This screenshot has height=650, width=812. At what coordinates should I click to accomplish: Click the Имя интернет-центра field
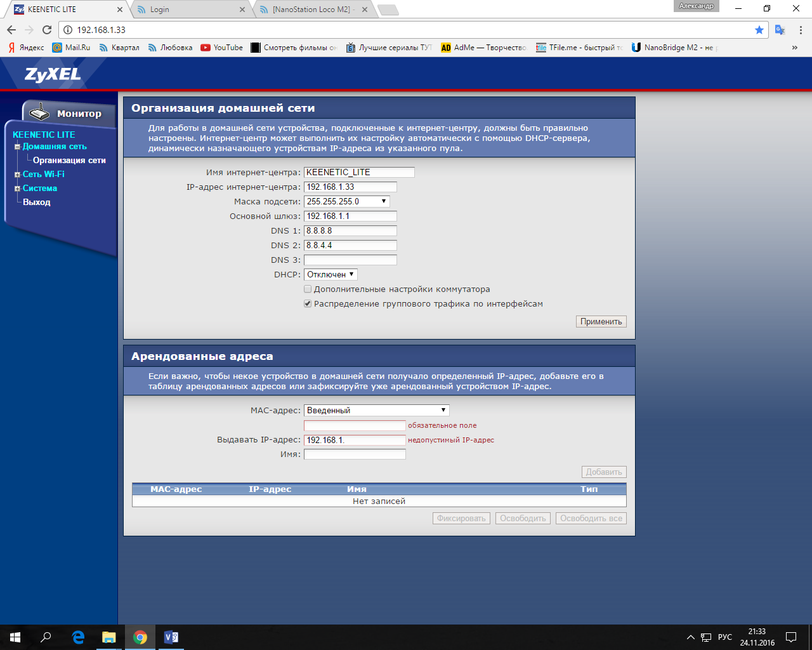click(x=359, y=172)
